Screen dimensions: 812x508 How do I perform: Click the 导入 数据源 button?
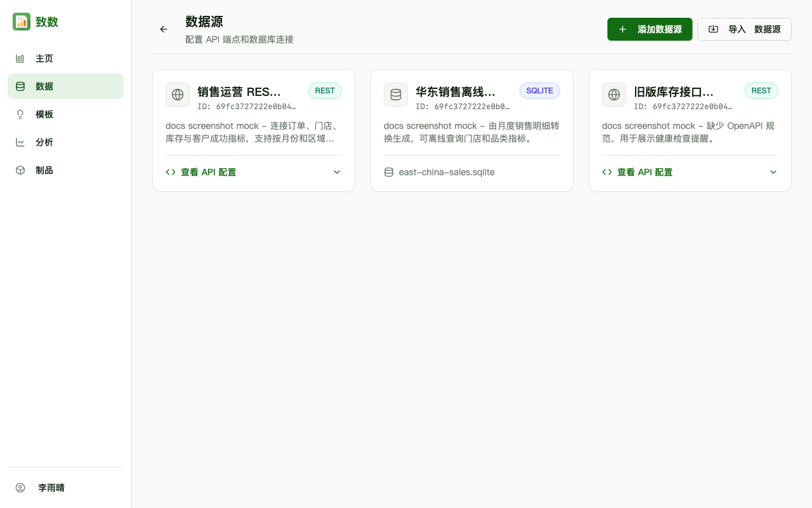pyautogui.click(x=745, y=29)
